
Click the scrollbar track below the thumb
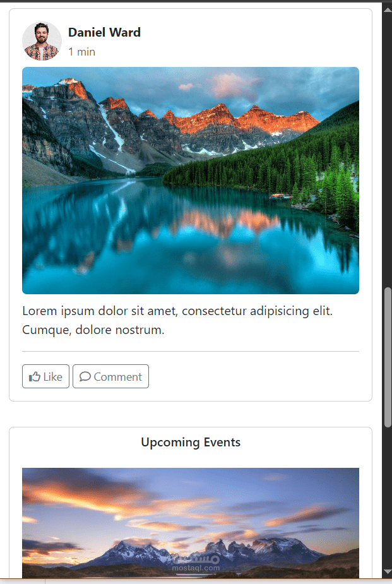pos(388,498)
